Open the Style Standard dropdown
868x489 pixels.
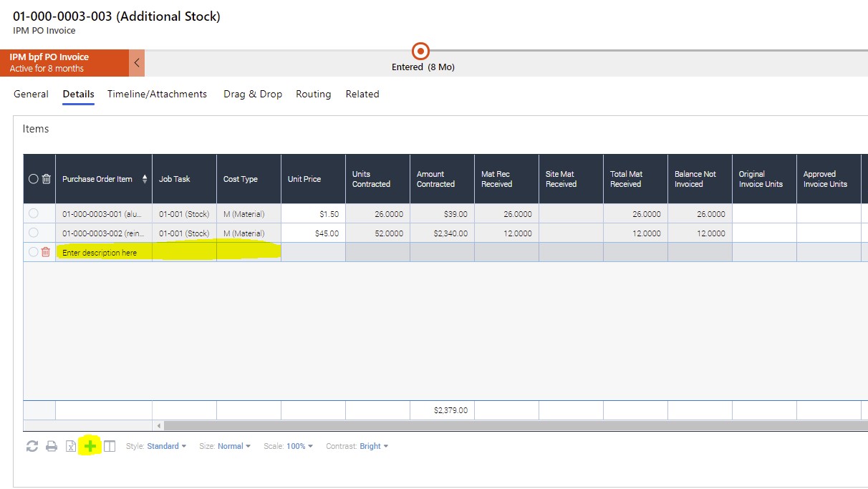(x=166, y=446)
